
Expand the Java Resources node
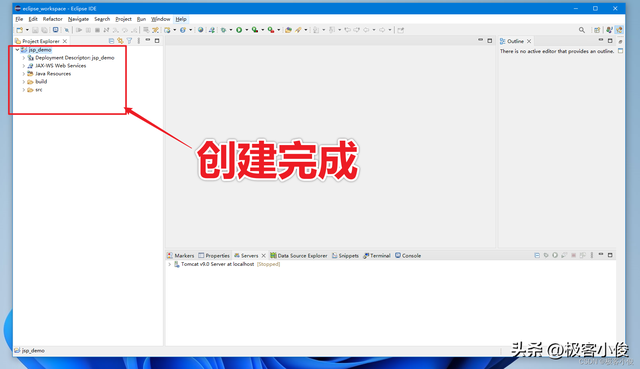[x=24, y=74]
